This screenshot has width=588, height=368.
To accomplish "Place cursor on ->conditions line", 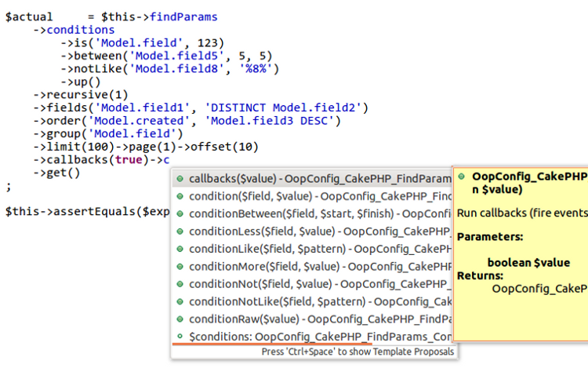I will coord(74,30).
